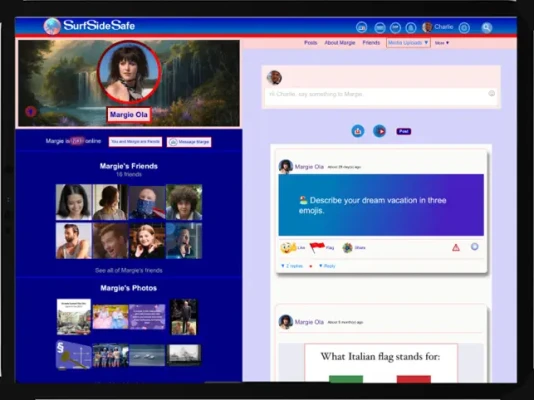Open friend photo of man with bandana mask
This screenshot has width=534, height=400.
pyautogui.click(x=147, y=202)
